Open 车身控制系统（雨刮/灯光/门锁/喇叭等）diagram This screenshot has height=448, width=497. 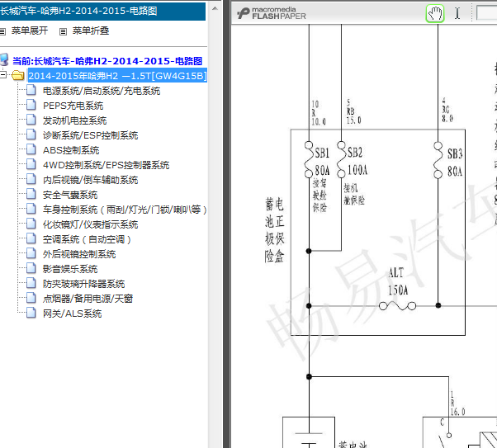pos(125,210)
